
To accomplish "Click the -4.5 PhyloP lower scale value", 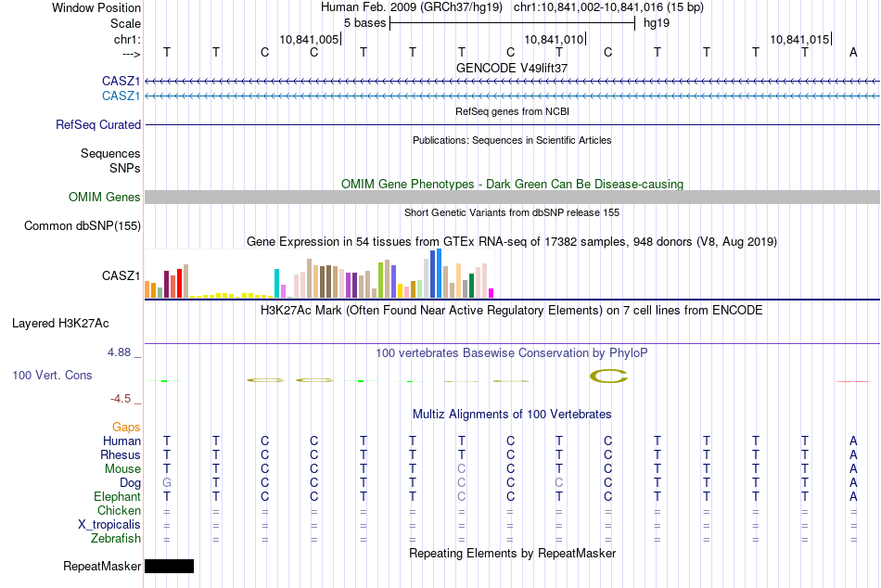I will [121, 399].
